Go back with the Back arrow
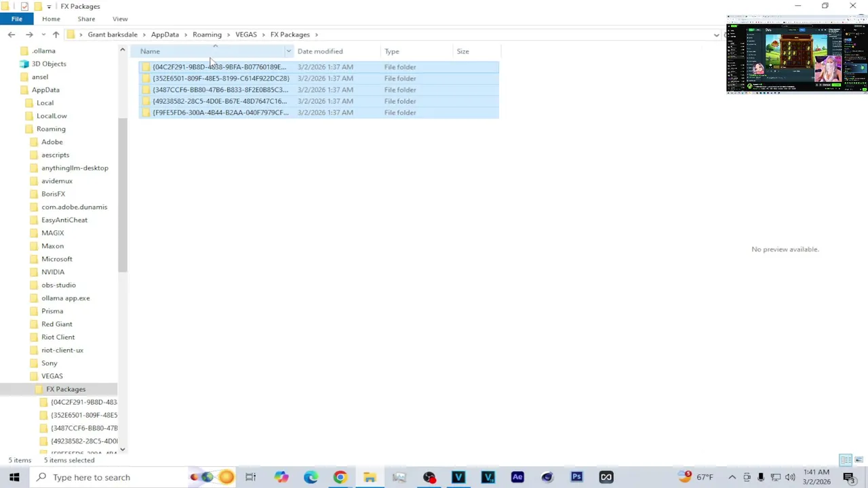This screenshot has width=868, height=488. (12, 35)
